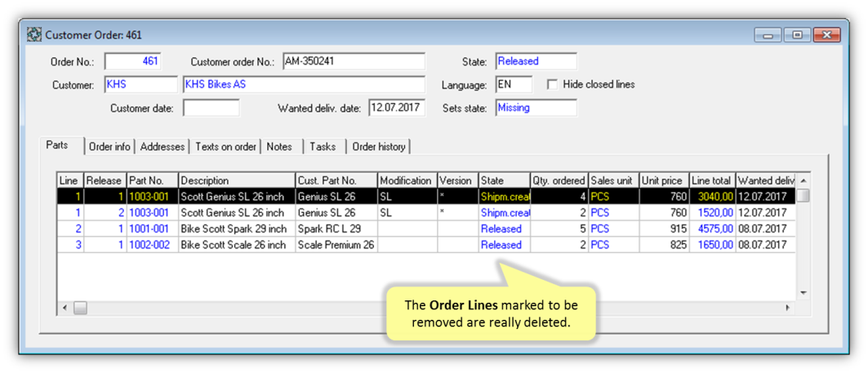The height and width of the screenshot is (373, 868).
Task: Click the customer name field KHS Bikes AS
Action: [304, 85]
